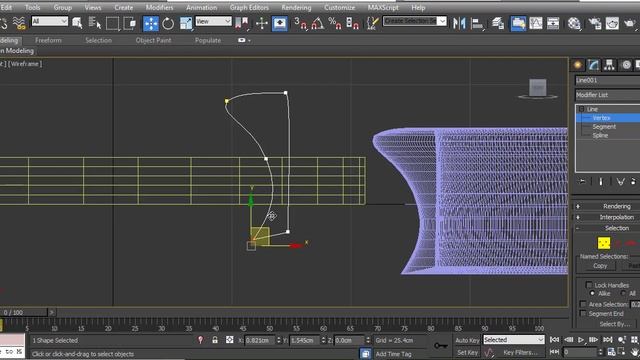Open the View reference coordinate dropdown
The image size is (640, 360).
click(213, 21)
